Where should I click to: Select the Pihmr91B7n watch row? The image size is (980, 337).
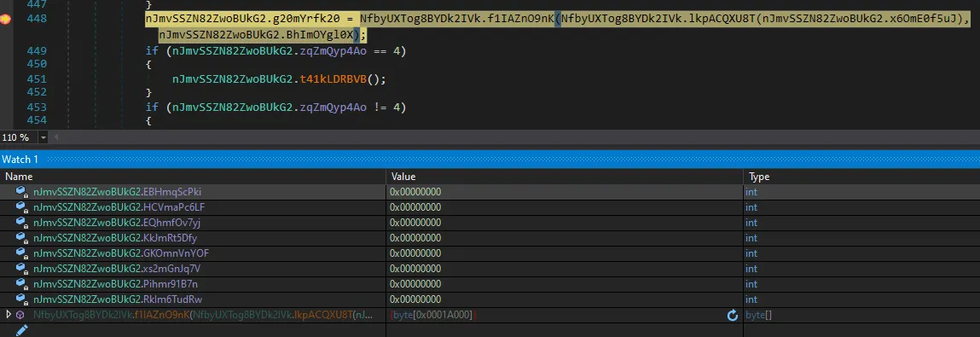(490, 284)
